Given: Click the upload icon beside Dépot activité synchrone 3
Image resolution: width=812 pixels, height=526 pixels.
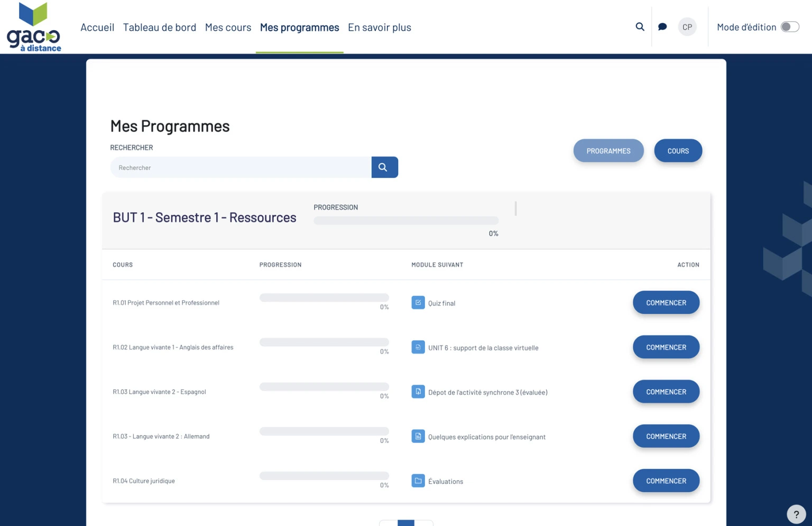Looking at the screenshot, I should coord(418,391).
